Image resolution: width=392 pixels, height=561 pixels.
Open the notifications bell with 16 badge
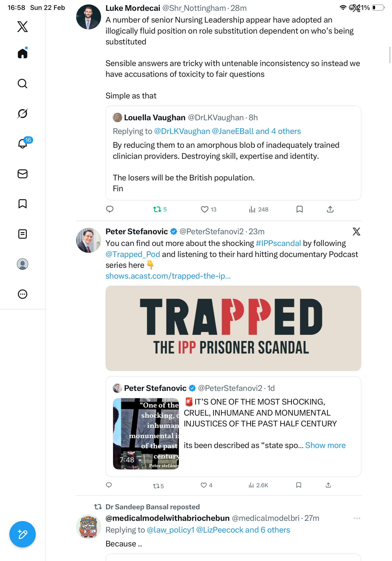click(x=23, y=144)
